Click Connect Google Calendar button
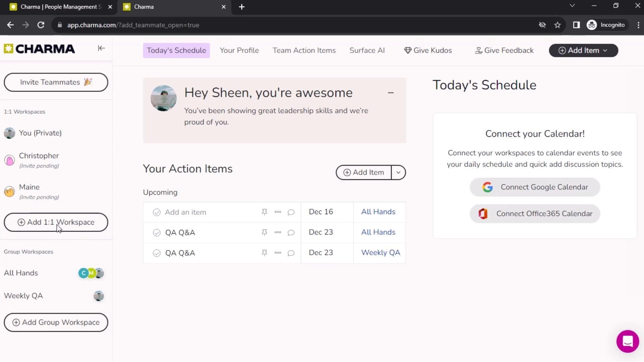Viewport: 644px width, 362px height. point(535,187)
